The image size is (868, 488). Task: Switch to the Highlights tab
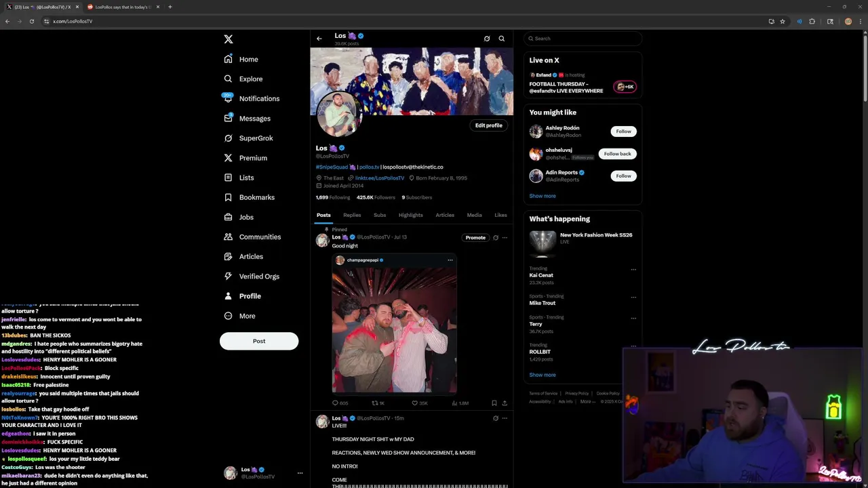tap(410, 215)
